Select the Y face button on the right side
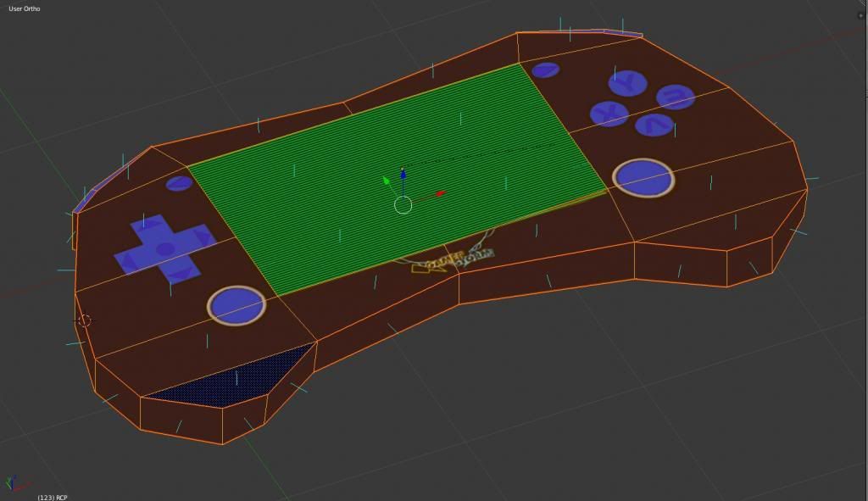The image size is (868, 501). 627,85
